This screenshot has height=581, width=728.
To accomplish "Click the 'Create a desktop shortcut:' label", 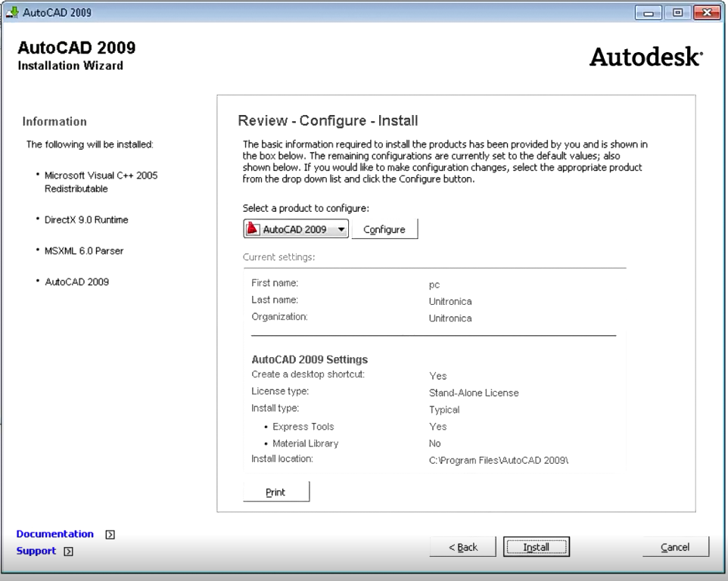I will 308,374.
